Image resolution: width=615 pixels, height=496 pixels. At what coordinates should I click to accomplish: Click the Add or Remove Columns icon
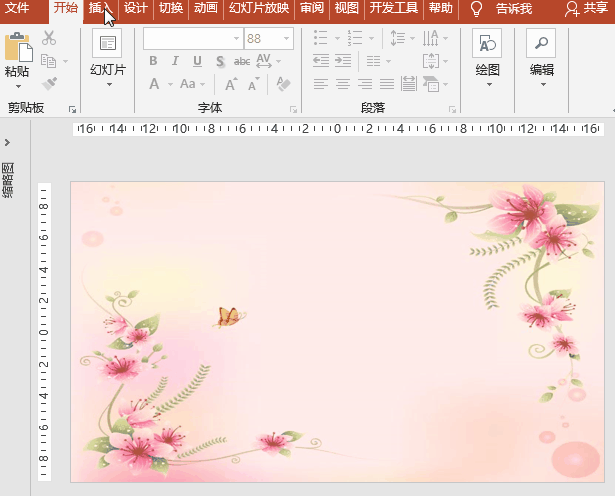pos(373,61)
